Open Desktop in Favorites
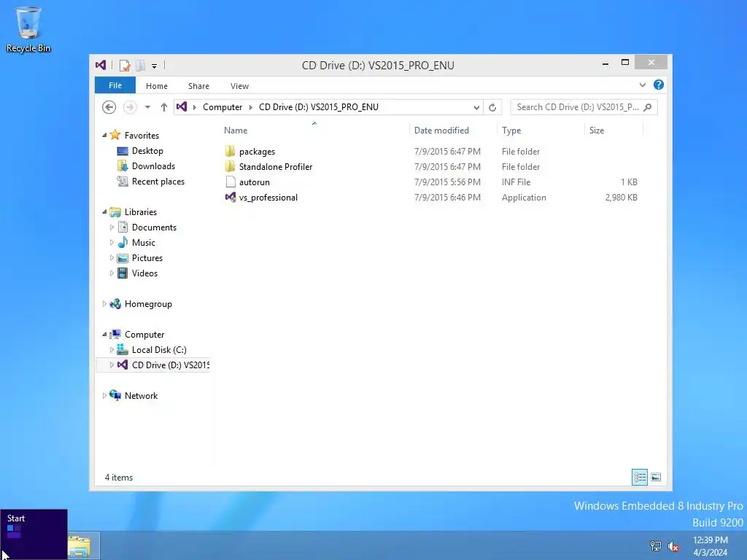 [147, 151]
